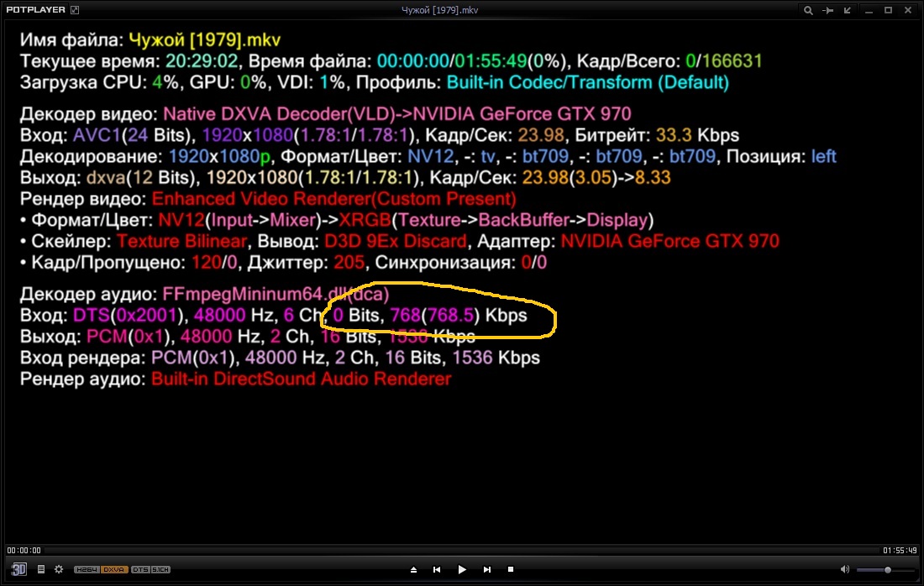The image size is (924, 586).
Task: Click the total duration 01:55:49 display
Action: (899, 551)
